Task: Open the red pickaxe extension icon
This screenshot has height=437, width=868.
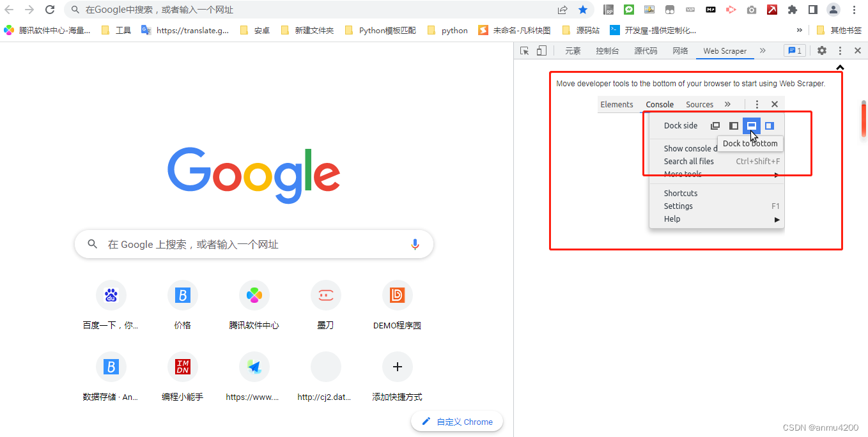Action: [772, 10]
